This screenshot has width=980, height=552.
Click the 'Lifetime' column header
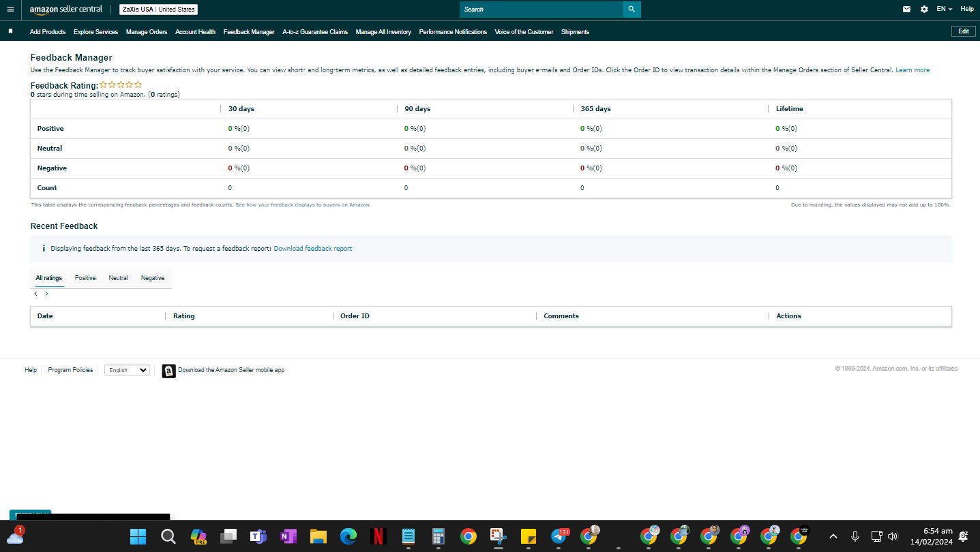(790, 109)
